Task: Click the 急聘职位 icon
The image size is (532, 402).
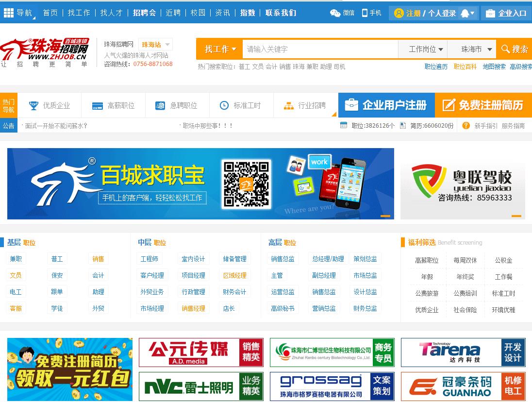Action: [x=160, y=106]
